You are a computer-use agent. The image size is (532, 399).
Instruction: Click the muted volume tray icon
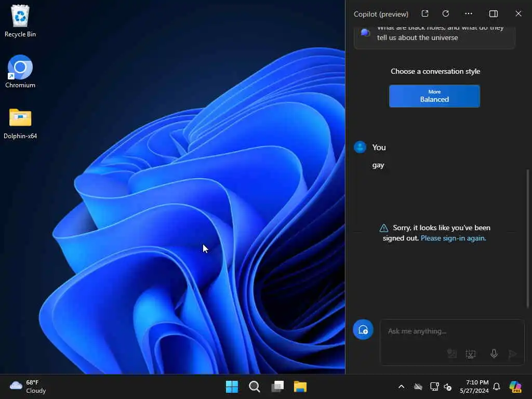(x=448, y=387)
